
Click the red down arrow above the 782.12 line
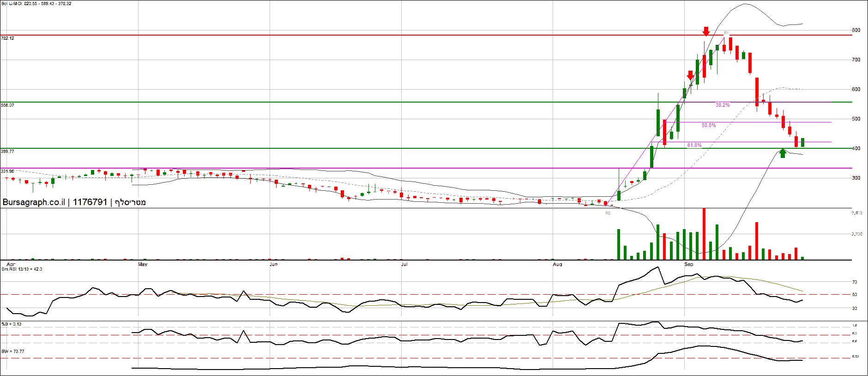pyautogui.click(x=706, y=31)
